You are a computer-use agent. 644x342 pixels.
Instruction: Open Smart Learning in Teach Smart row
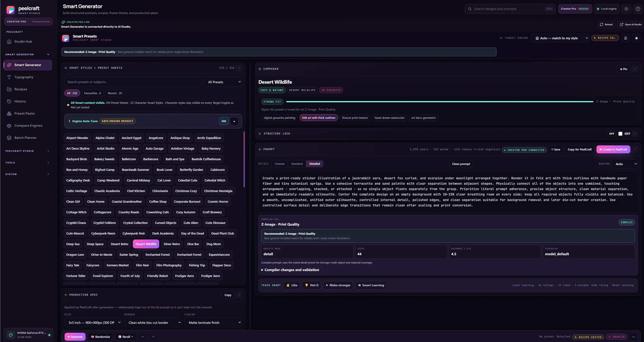tap(371, 285)
